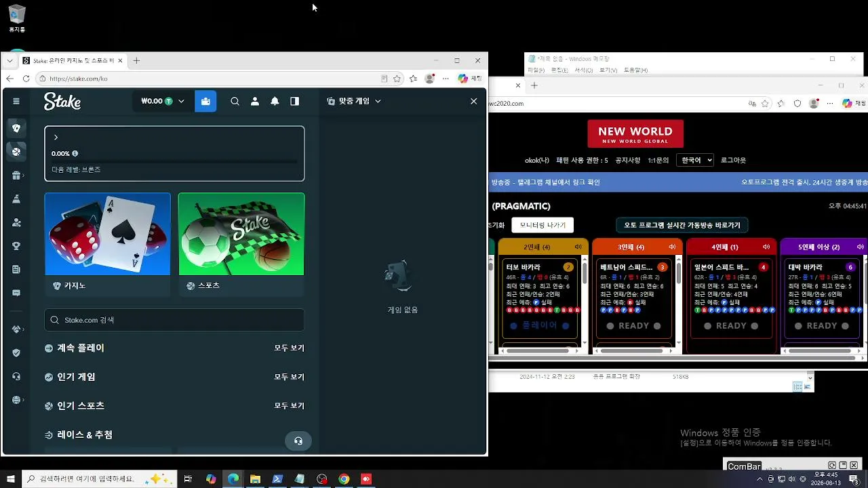Open Recycle Bin desktop icon
The image size is (868, 488).
coord(17,19)
